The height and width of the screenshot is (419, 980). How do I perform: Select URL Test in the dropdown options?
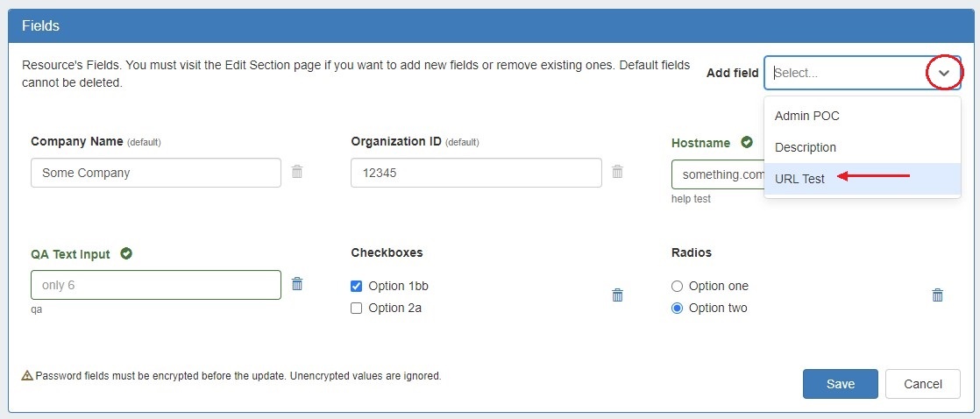click(x=799, y=179)
